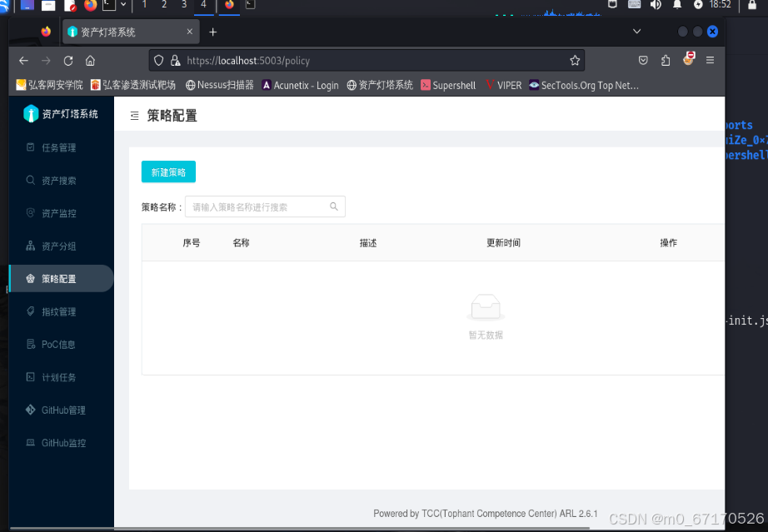Screen dimensions: 768x532
Task: Click the shield tracking protection icon
Action: (x=159, y=61)
